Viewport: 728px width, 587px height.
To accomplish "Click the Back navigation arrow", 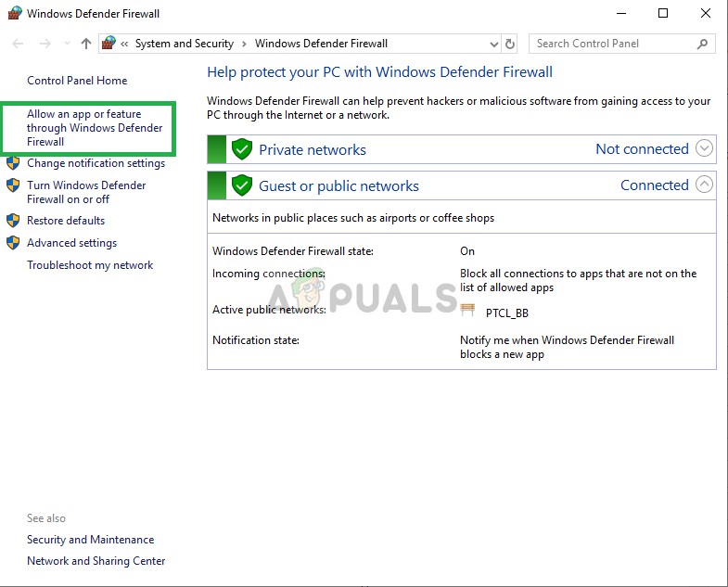I will point(18,44).
